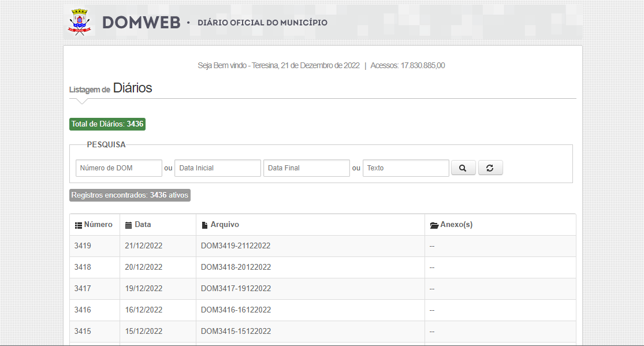Click the Teresina municipal coat of arms
This screenshot has width=644, height=346.
tap(79, 23)
